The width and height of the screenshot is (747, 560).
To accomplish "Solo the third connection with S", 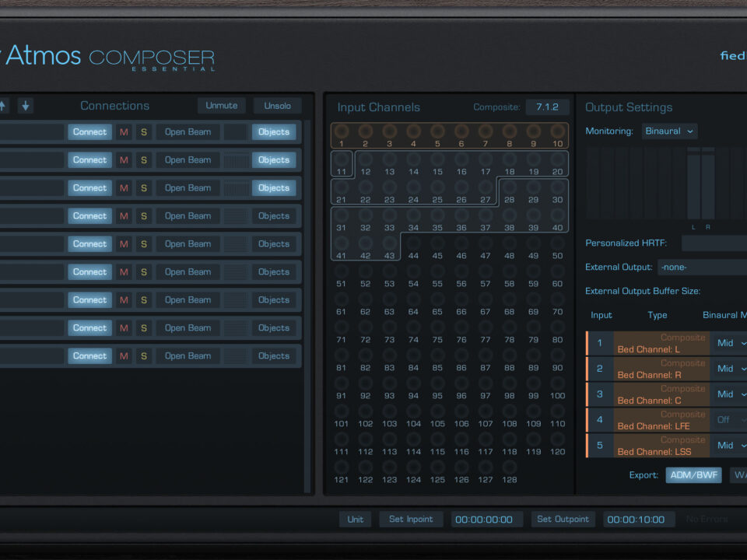I will (143, 188).
